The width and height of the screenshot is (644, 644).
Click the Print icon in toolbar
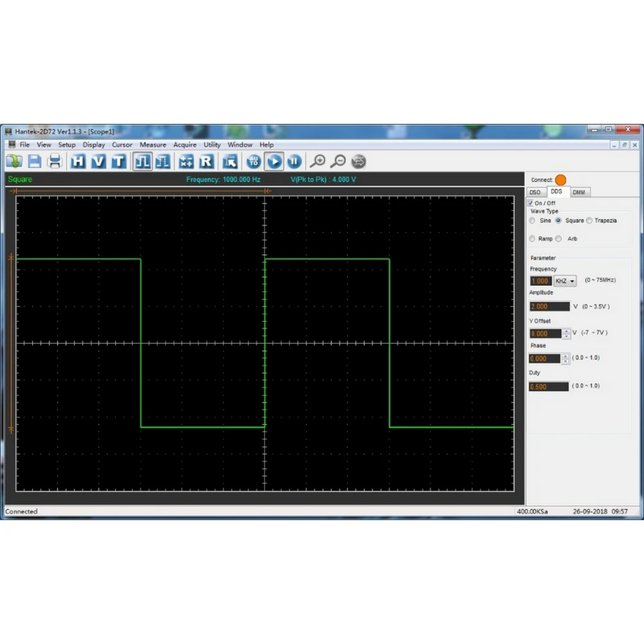pyautogui.click(x=55, y=162)
